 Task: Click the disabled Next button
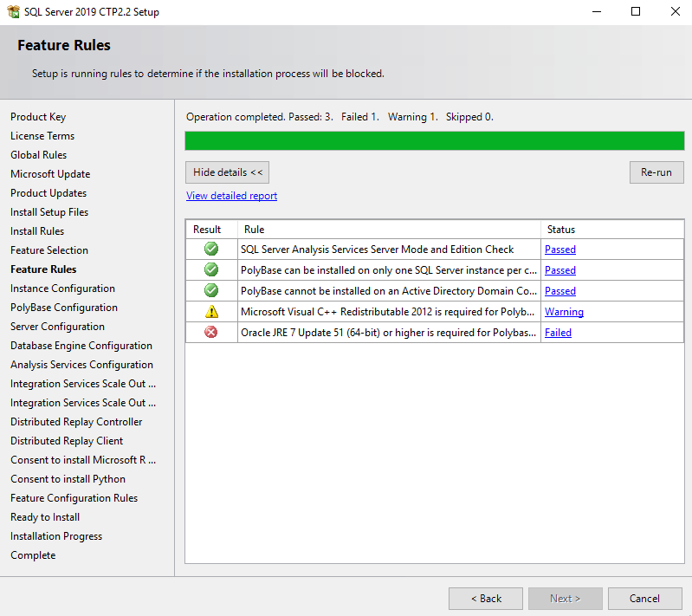tap(566, 599)
